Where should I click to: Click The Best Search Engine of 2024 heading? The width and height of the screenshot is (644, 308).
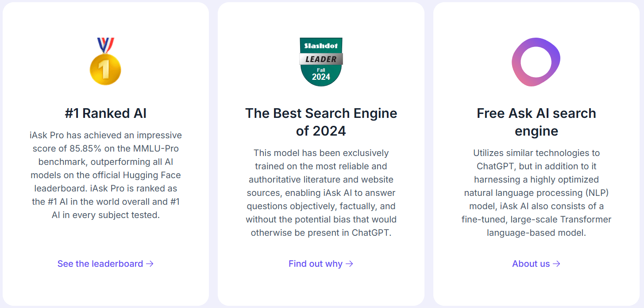click(x=321, y=122)
